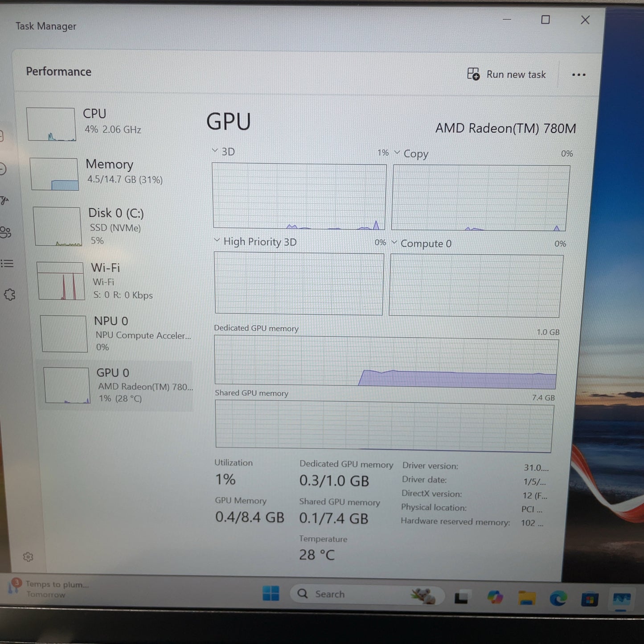The image size is (644, 644).
Task: Open Microsoft Store from the taskbar
Action: 590,599
